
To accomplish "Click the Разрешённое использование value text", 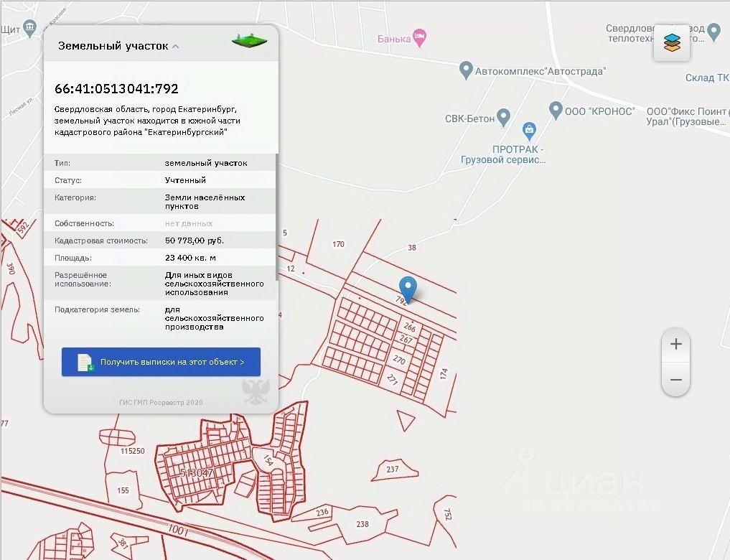I will point(214,284).
